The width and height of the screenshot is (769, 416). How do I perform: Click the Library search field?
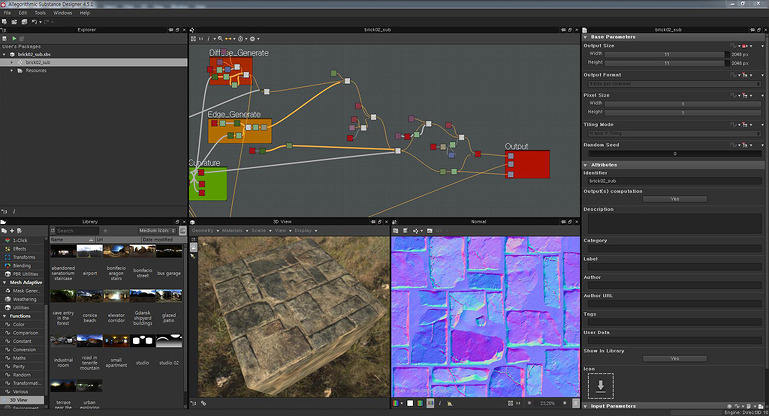[x=77, y=231]
